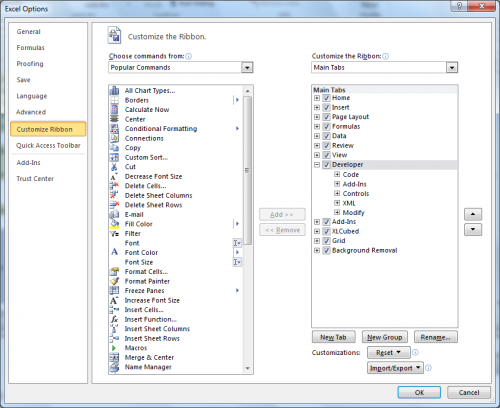This screenshot has height=408, width=500.
Task: Pick the Format Painter brush icon
Action: pos(114,281)
